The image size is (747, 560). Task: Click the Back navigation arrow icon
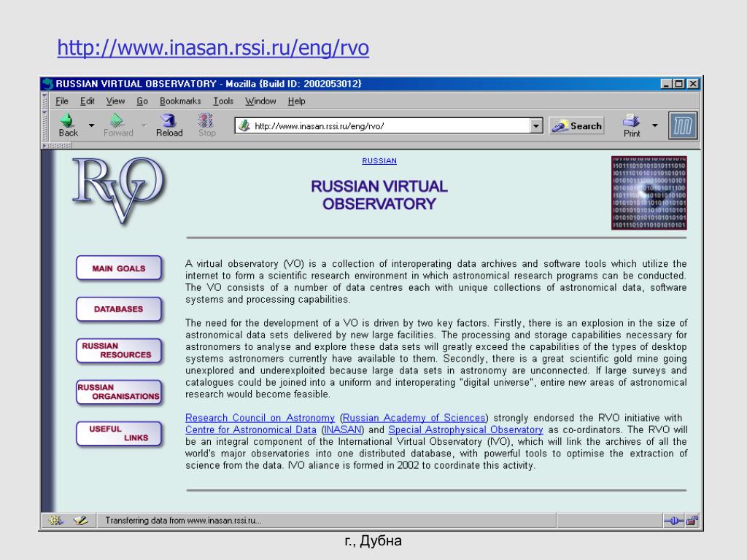coord(68,120)
